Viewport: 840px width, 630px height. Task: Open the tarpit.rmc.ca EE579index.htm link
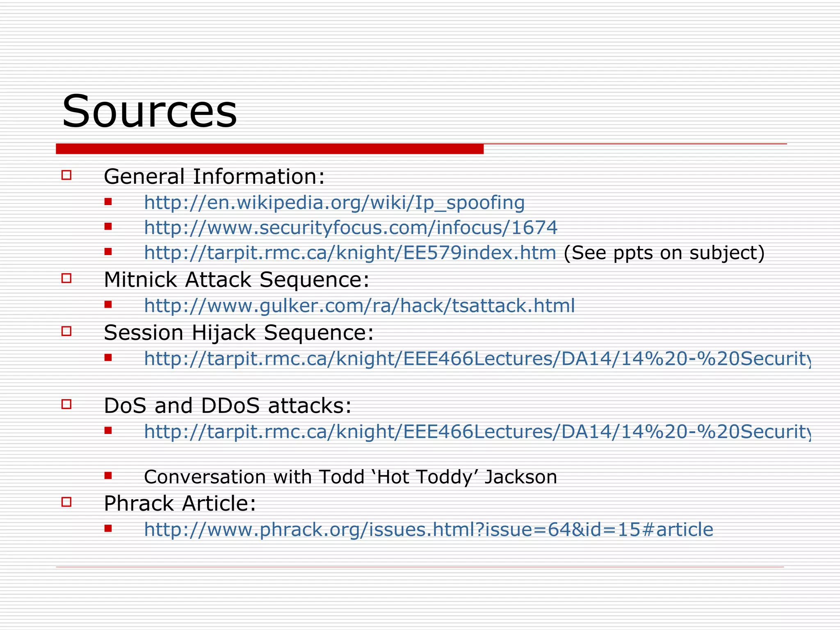click(x=350, y=253)
